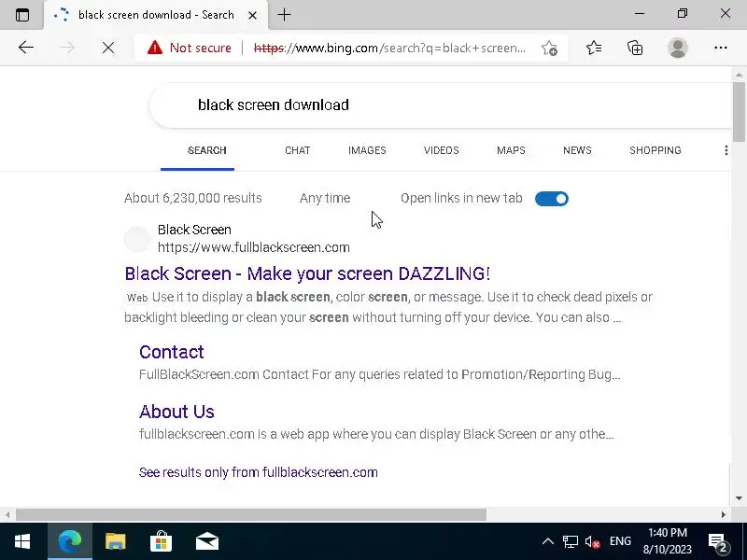Viewport: 747px width, 560px height.
Task: Open the Collections icon
Action: point(635,48)
